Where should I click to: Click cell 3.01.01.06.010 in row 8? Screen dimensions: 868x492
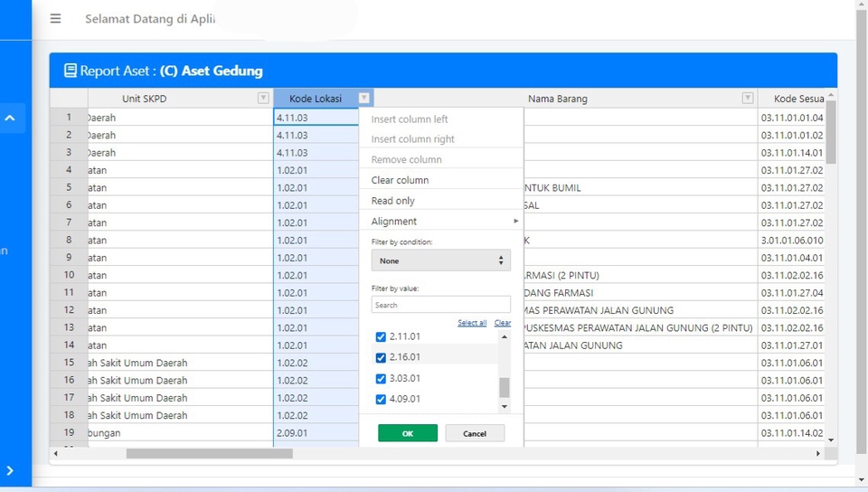pos(792,241)
